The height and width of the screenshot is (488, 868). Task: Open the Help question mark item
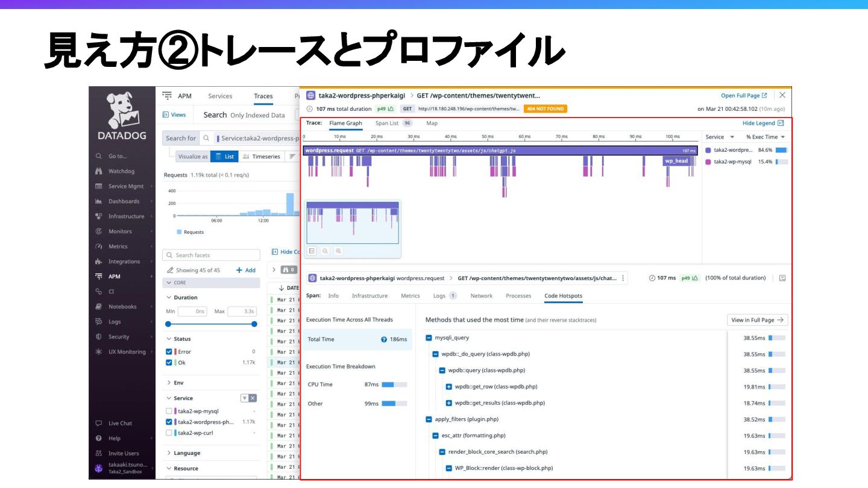click(99, 439)
